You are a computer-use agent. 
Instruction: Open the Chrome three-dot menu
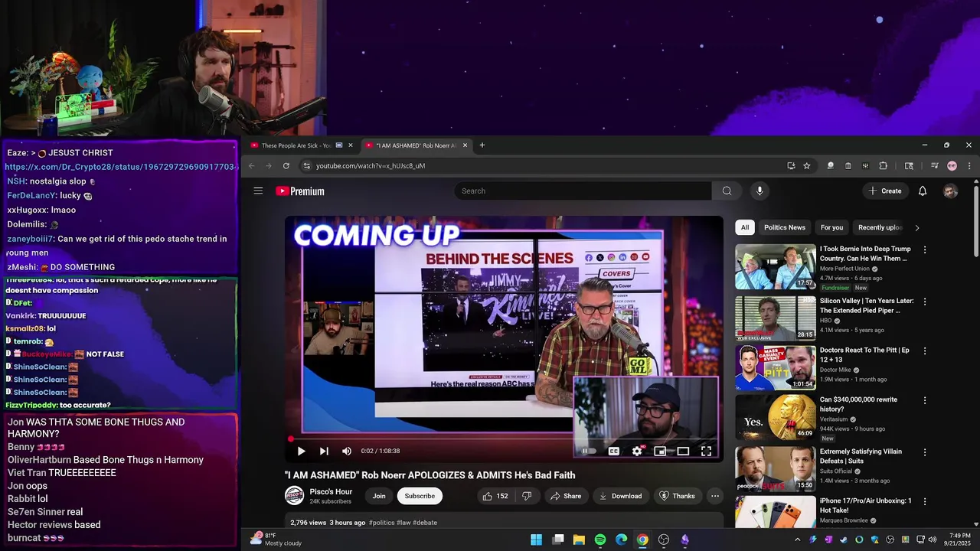(x=969, y=165)
